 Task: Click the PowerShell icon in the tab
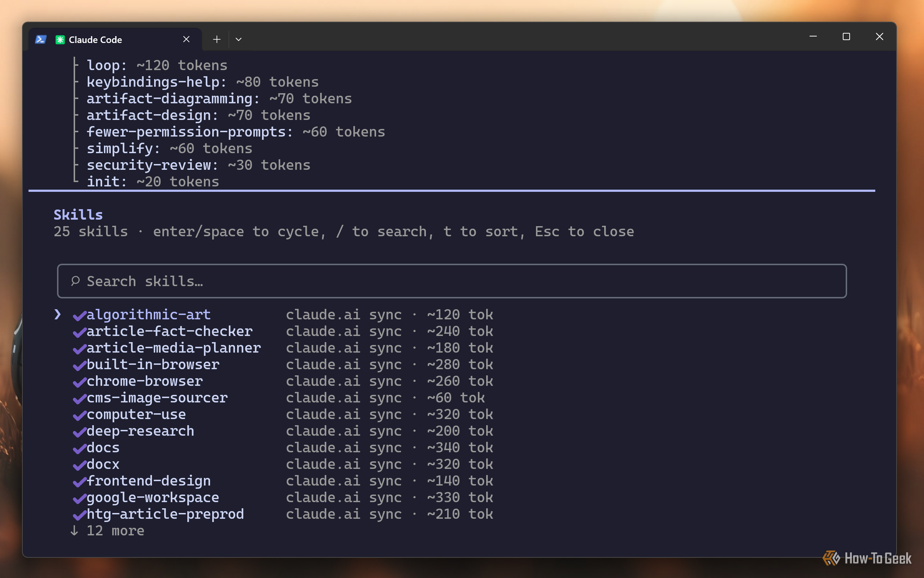[x=40, y=39]
